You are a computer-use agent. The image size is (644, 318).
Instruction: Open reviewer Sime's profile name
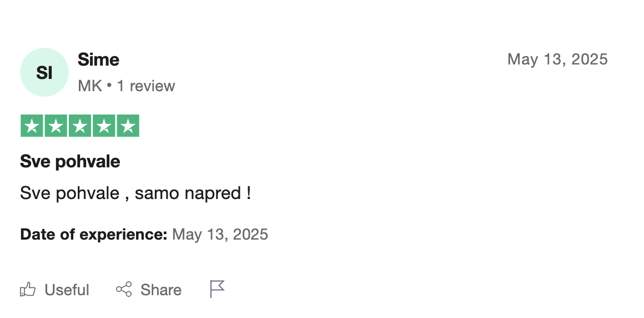(x=98, y=59)
